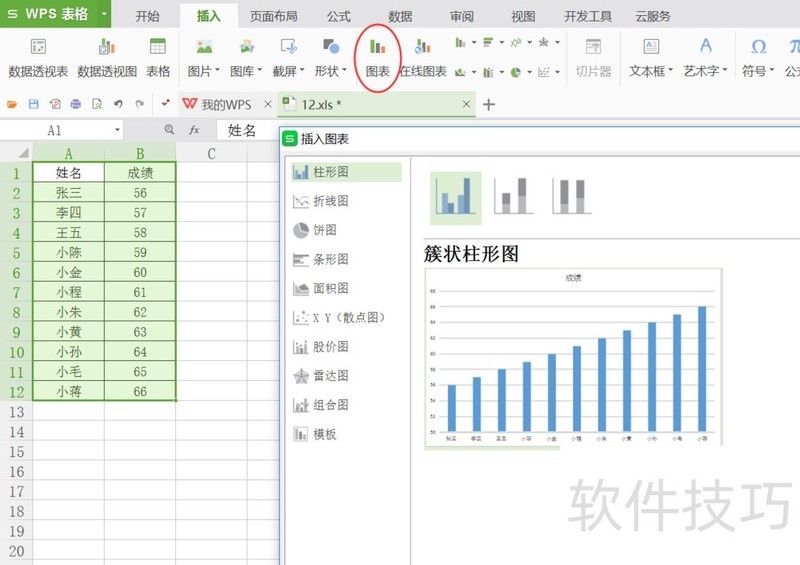Expand the Name Box A1 dropdown arrow
This screenshot has height=565, width=800.
coord(117,130)
